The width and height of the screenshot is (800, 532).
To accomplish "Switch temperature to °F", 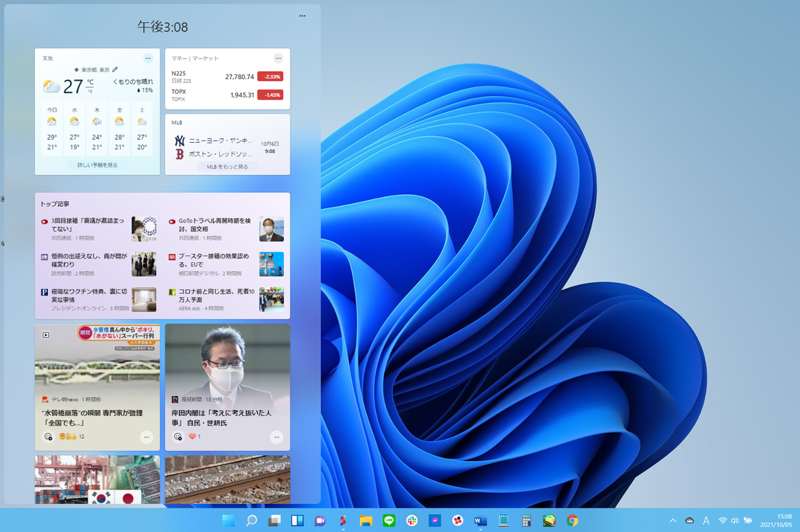I will (90, 92).
